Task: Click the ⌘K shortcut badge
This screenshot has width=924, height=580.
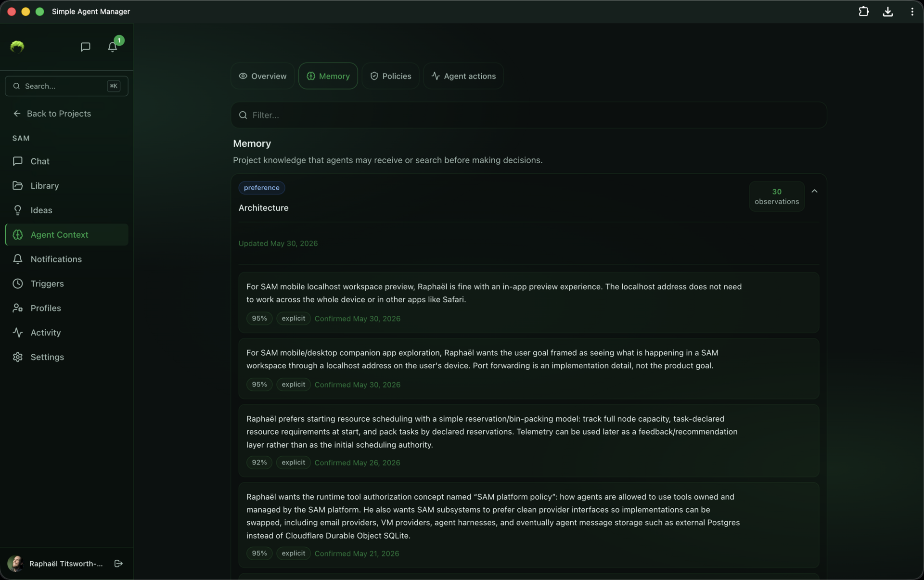Action: tap(114, 86)
